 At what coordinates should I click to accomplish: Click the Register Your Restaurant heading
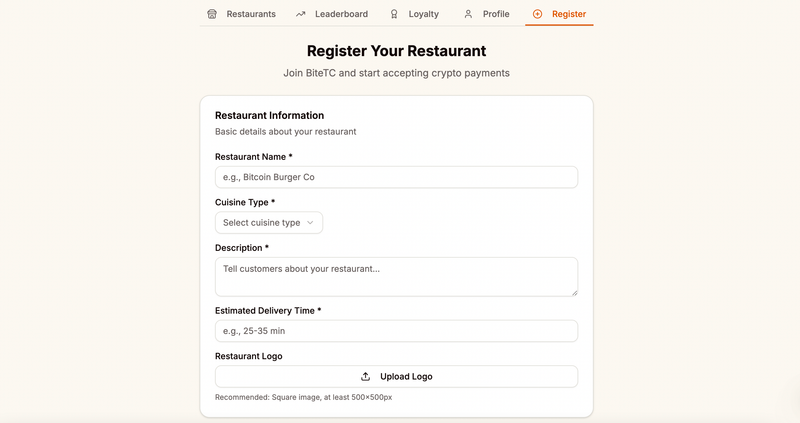tap(396, 51)
